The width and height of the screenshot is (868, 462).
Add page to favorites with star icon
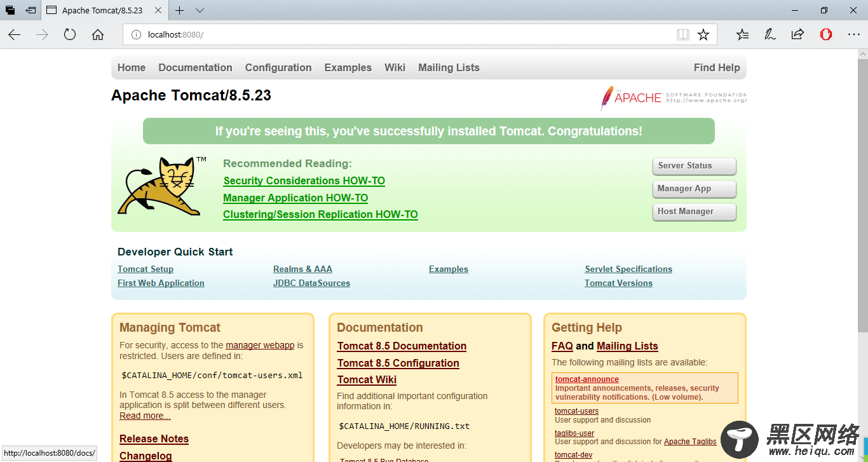pyautogui.click(x=703, y=35)
